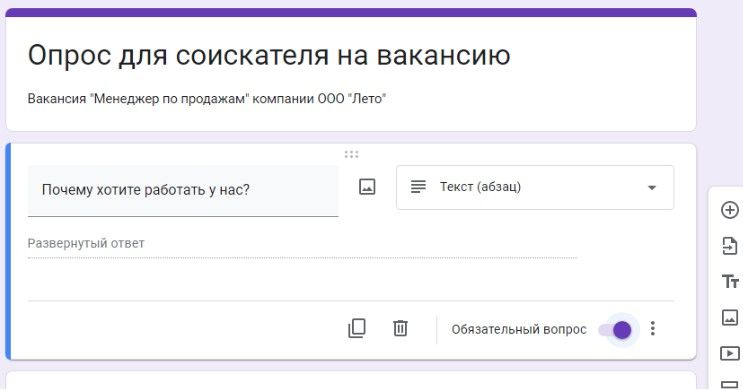Screen dimensions: 743x390
Task: Toggle the 'Обязательный вопрос' switch
Action: pyautogui.click(x=616, y=329)
